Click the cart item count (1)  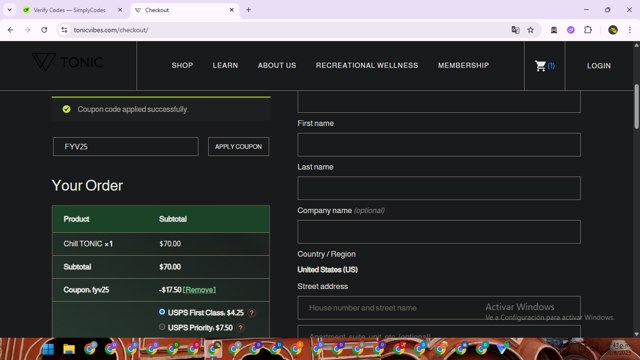(551, 66)
